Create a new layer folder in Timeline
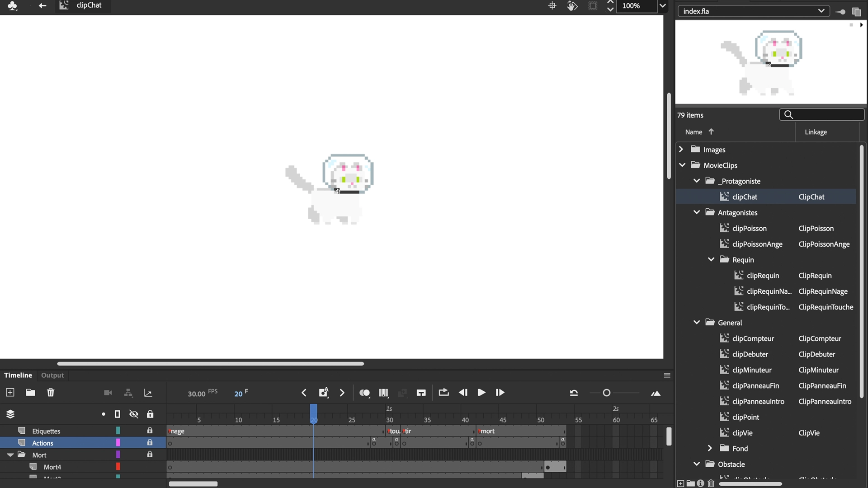Image resolution: width=868 pixels, height=488 pixels. click(x=30, y=393)
